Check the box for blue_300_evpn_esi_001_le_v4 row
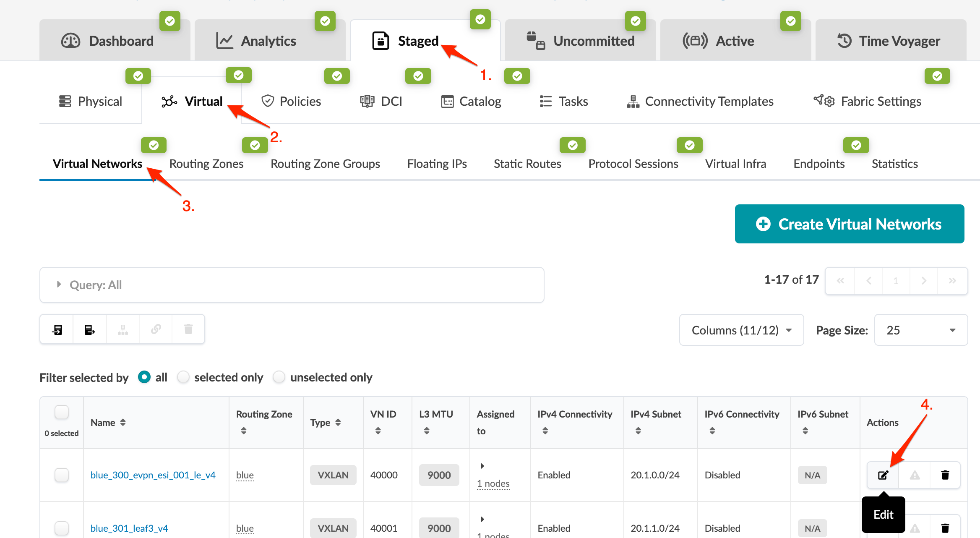Image resolution: width=980 pixels, height=538 pixels. [62, 475]
